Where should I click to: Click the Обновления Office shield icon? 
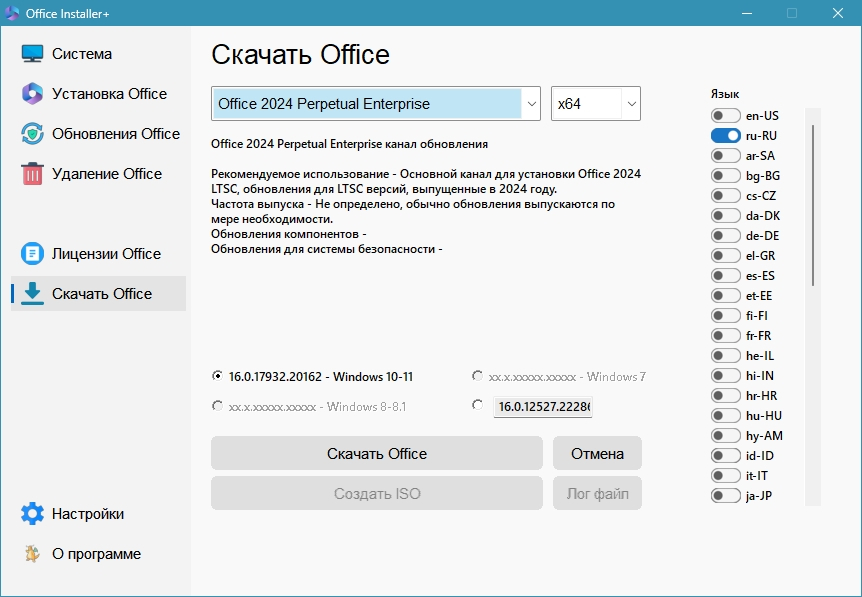click(33, 134)
